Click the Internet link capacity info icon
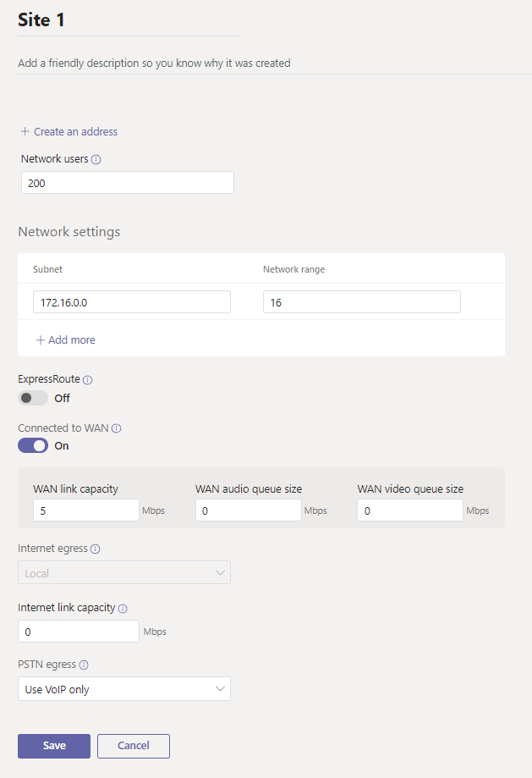 click(123, 608)
